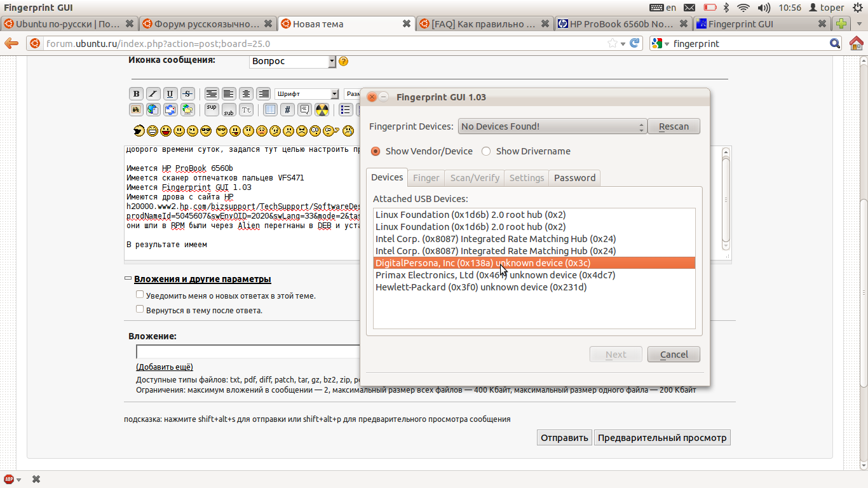Image resolution: width=868 pixels, height=488 pixels.
Task: Select the Show Drivername radio button
Action: pos(486,151)
